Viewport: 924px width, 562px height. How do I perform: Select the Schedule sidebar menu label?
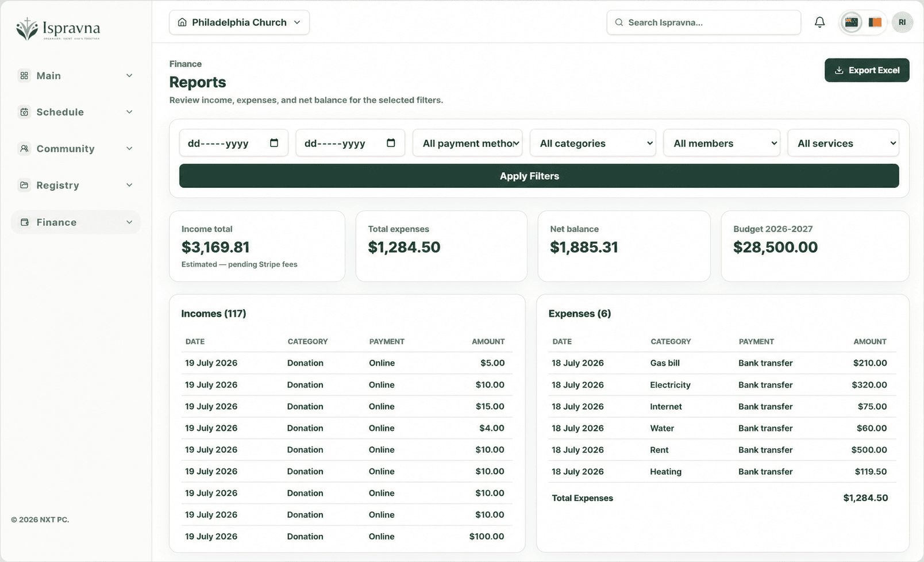60,112
